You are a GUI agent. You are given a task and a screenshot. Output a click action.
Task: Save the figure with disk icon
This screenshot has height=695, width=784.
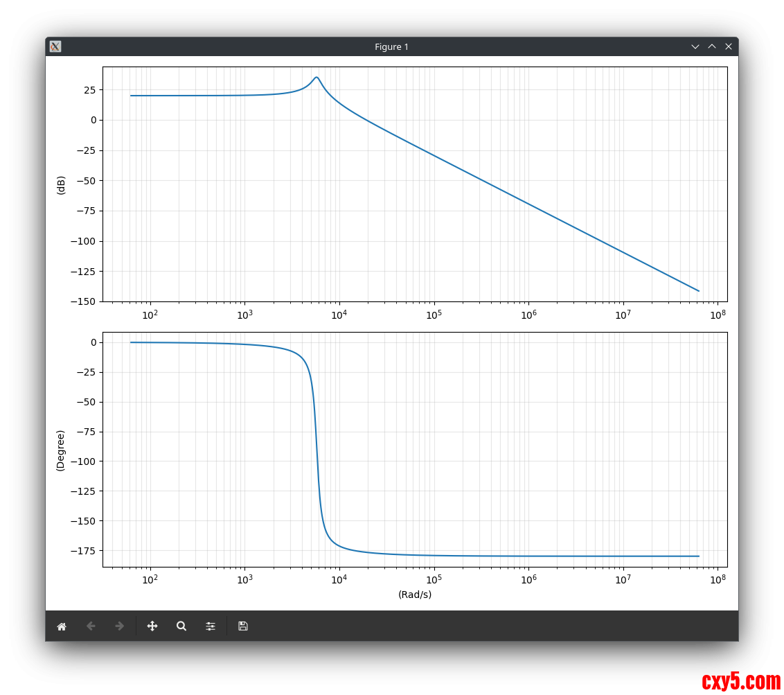243,626
